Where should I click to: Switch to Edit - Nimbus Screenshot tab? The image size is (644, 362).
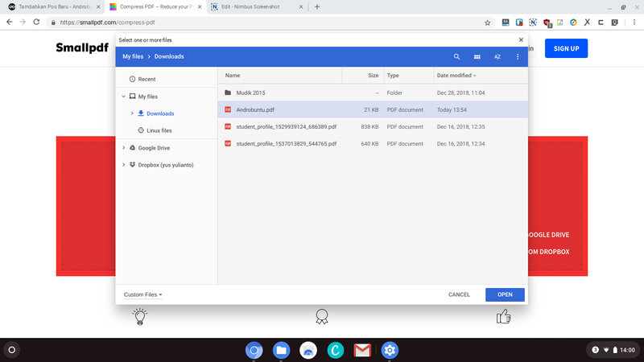click(x=257, y=7)
